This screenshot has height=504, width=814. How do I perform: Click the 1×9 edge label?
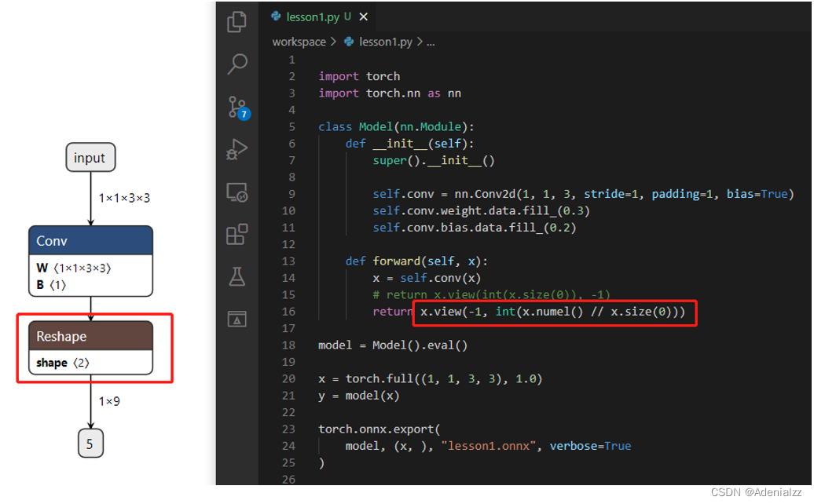pyautogui.click(x=109, y=401)
